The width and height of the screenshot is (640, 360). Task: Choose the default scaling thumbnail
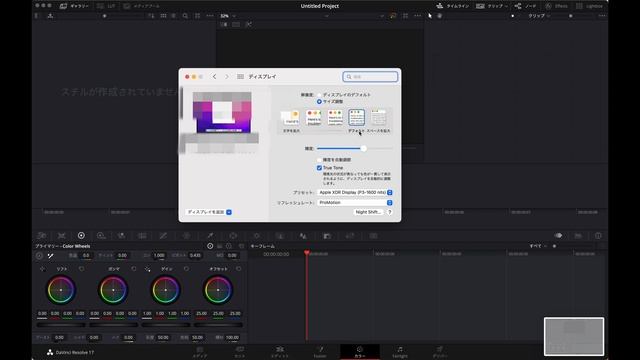tap(356, 118)
